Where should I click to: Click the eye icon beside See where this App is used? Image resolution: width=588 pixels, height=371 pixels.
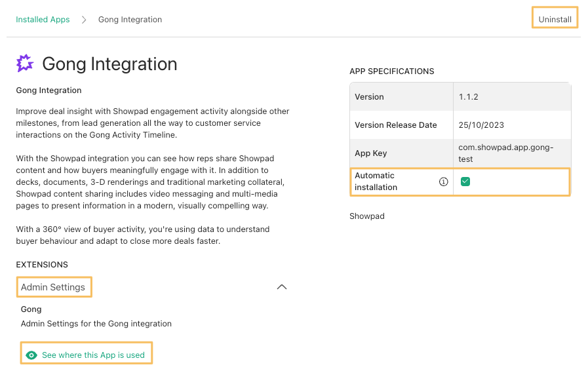pos(31,355)
